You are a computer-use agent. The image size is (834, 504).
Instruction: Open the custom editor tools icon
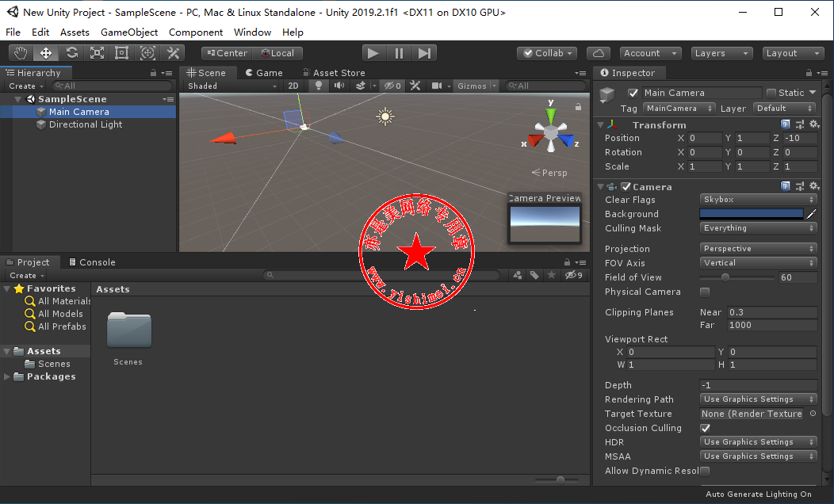173,53
